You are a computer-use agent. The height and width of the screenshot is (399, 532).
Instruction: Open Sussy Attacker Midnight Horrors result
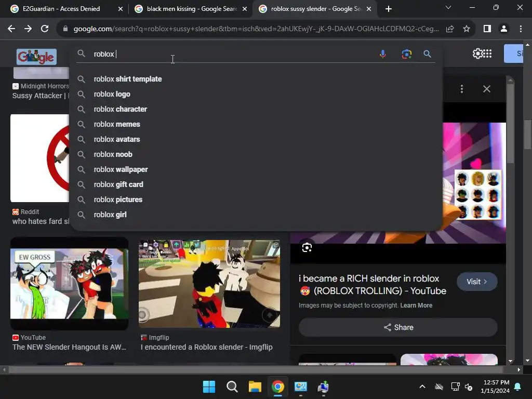pos(40,96)
